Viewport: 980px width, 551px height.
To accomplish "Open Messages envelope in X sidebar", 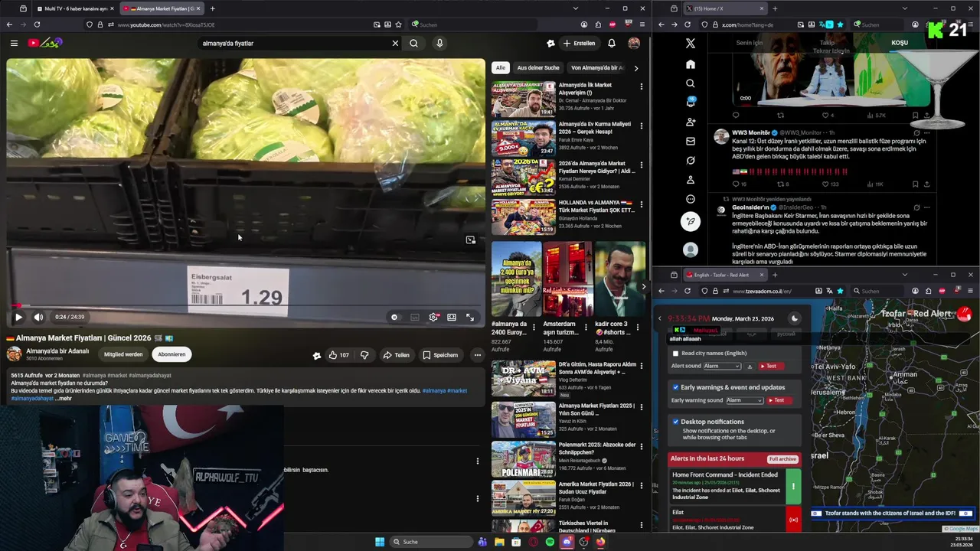I will tap(690, 141).
